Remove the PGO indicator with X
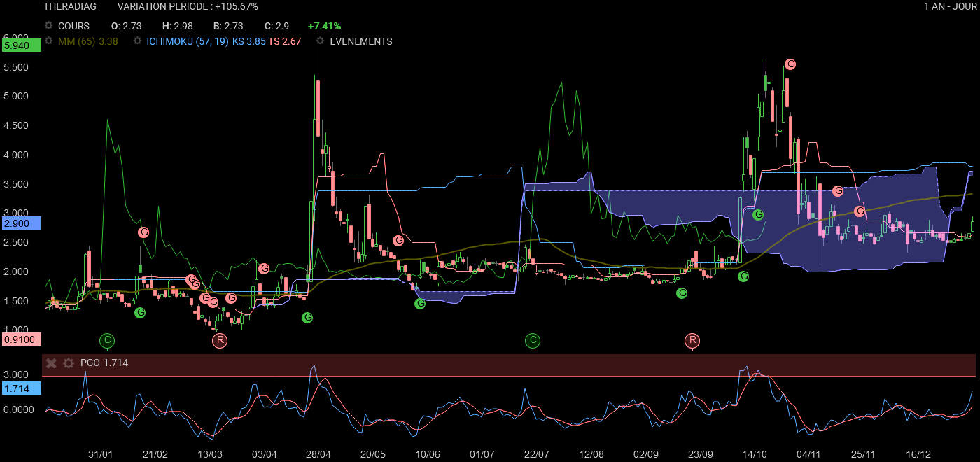Viewport: 980px width, 462px height. pyautogui.click(x=51, y=363)
